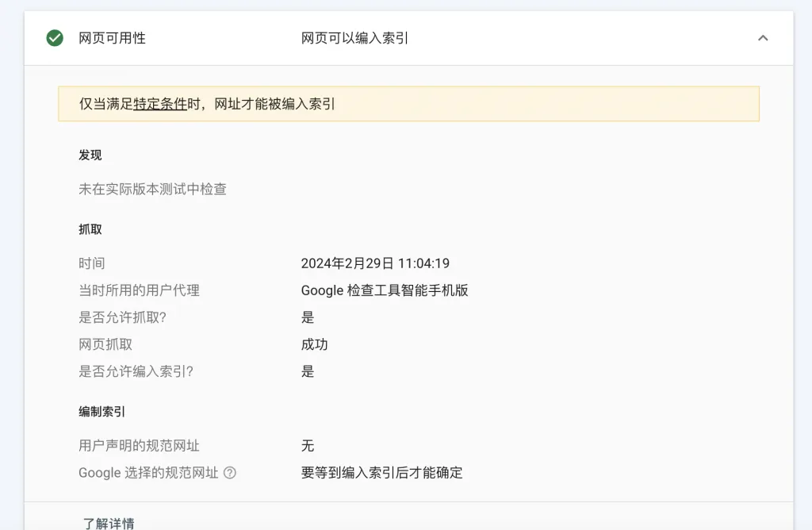The height and width of the screenshot is (530, 812).
Task: Click the 抓取 section heading
Action: 90,229
